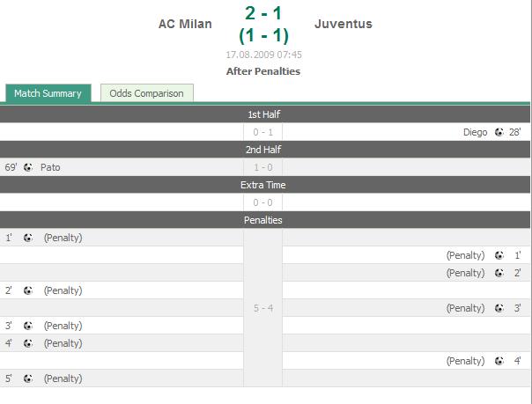This screenshot has width=532, height=404.
Task: Click AC Milan's first penalty ball icon
Action: point(28,238)
